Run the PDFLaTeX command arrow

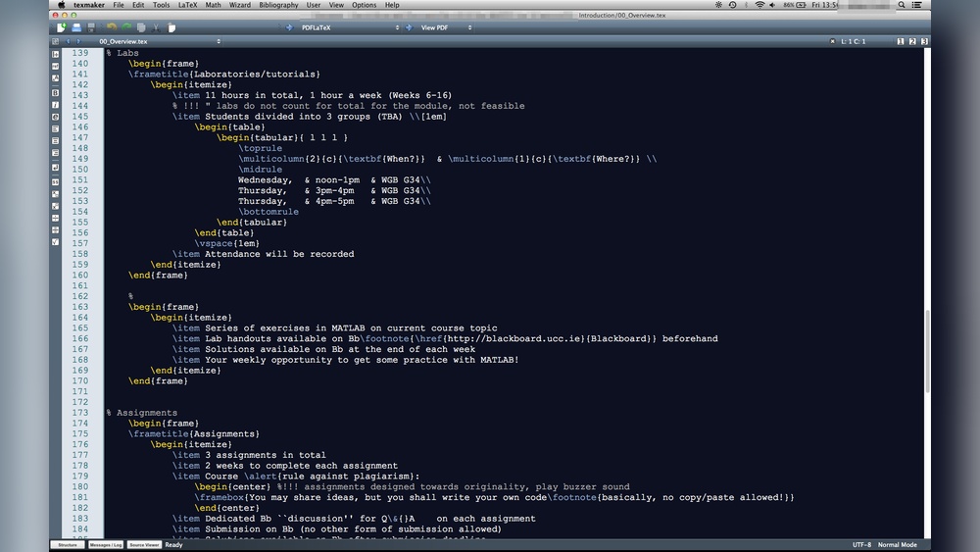point(289,27)
